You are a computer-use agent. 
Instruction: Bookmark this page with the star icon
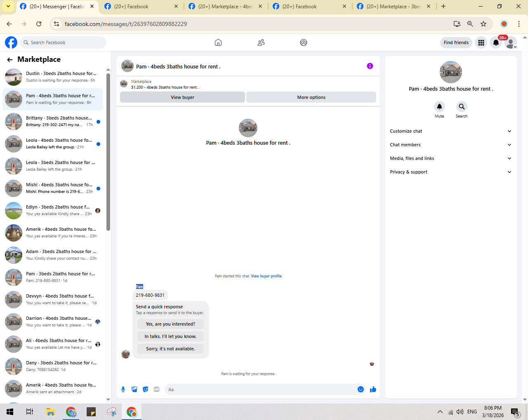483,24
